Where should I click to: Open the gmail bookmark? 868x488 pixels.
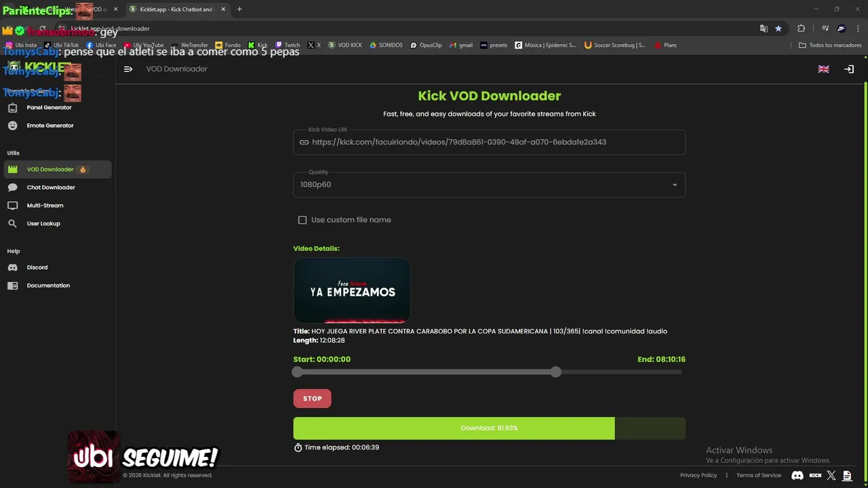pyautogui.click(x=461, y=45)
